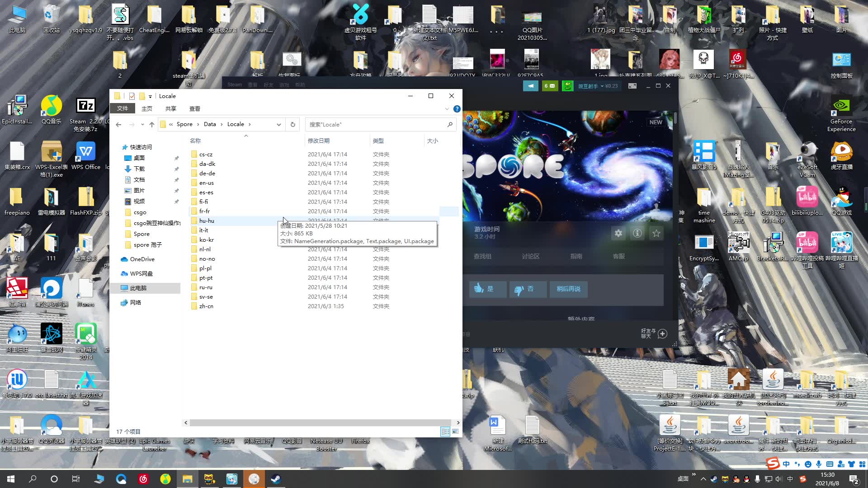Expand the Explorer ribbon chevron
This screenshot has width=868, height=488.
click(x=447, y=109)
